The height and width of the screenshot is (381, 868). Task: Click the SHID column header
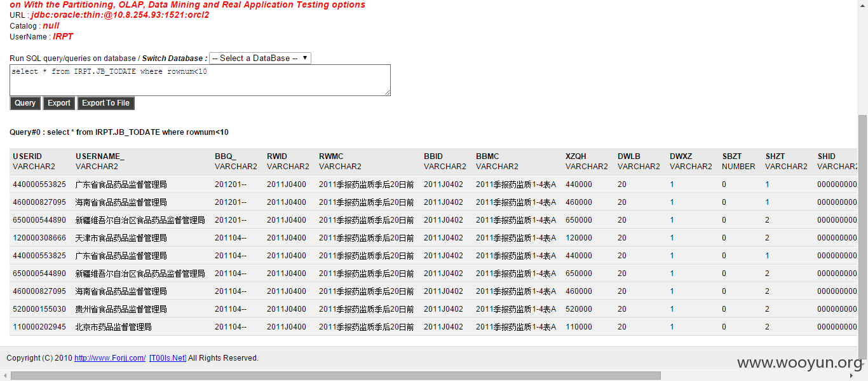827,156
